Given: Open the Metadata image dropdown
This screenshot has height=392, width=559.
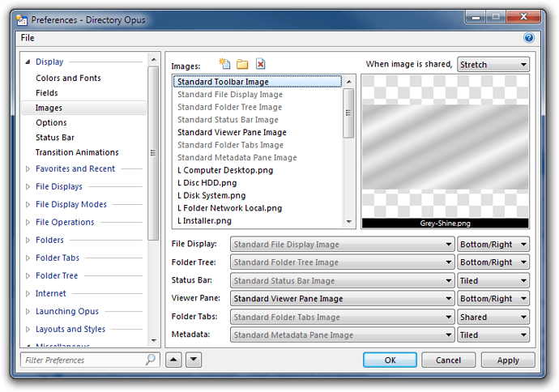Looking at the screenshot, I should pos(342,335).
